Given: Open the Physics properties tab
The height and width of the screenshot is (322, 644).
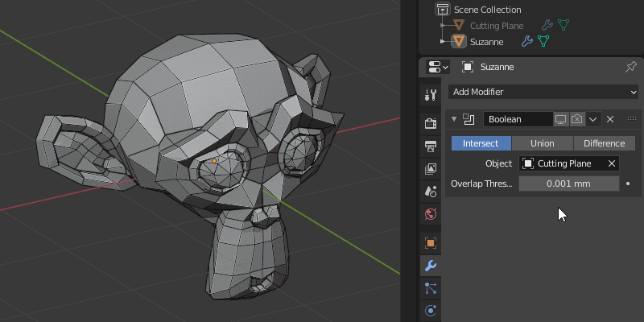Looking at the screenshot, I should tap(431, 311).
